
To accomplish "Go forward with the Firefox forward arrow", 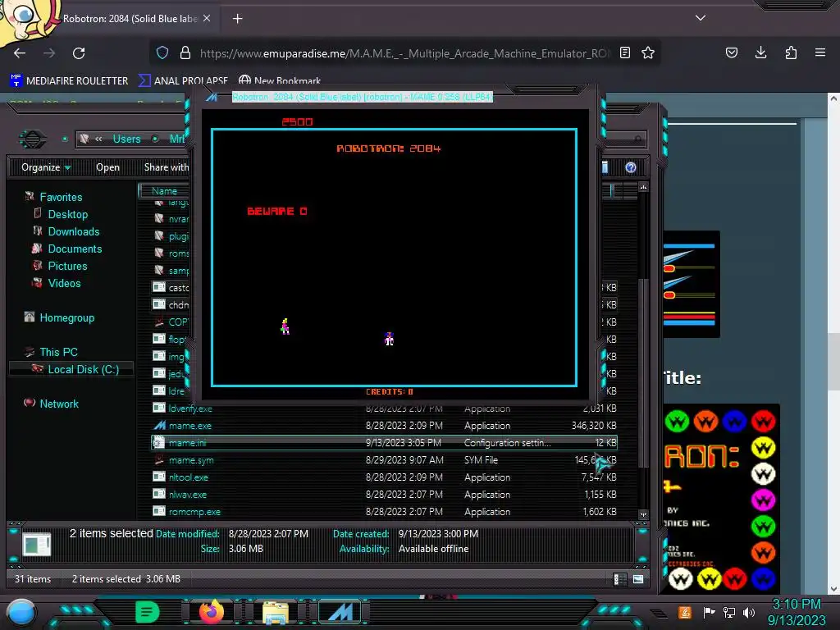I will pos(49,53).
